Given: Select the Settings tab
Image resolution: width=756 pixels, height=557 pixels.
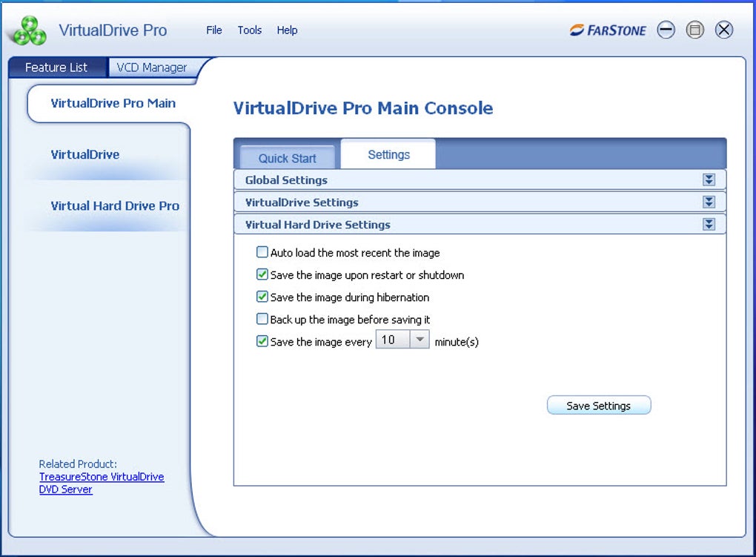Looking at the screenshot, I should (388, 154).
